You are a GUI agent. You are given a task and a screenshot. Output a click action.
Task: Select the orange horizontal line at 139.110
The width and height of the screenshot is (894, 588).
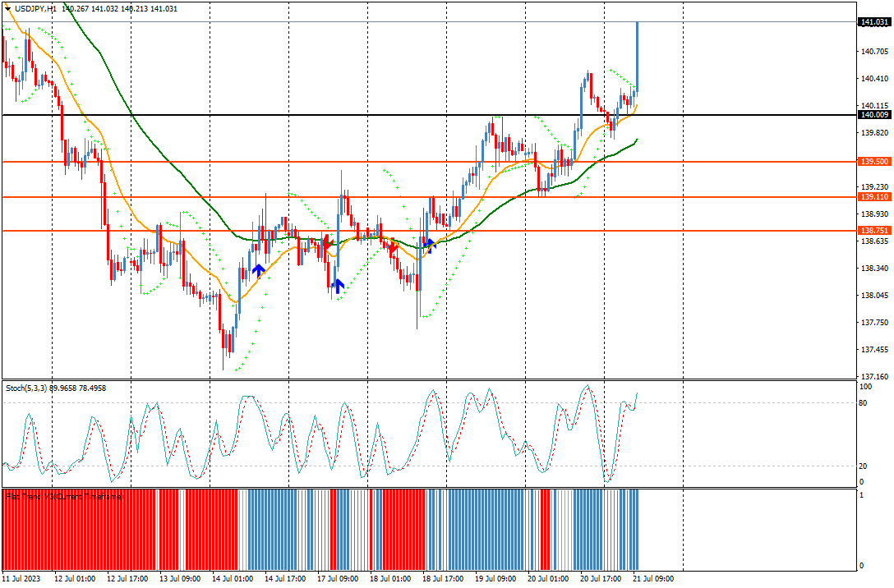[429, 197]
